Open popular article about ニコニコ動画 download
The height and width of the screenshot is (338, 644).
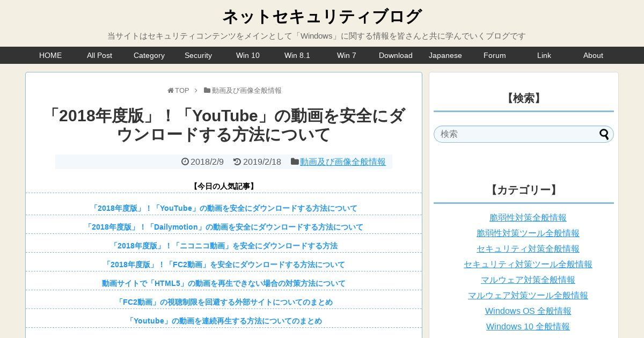(x=224, y=246)
